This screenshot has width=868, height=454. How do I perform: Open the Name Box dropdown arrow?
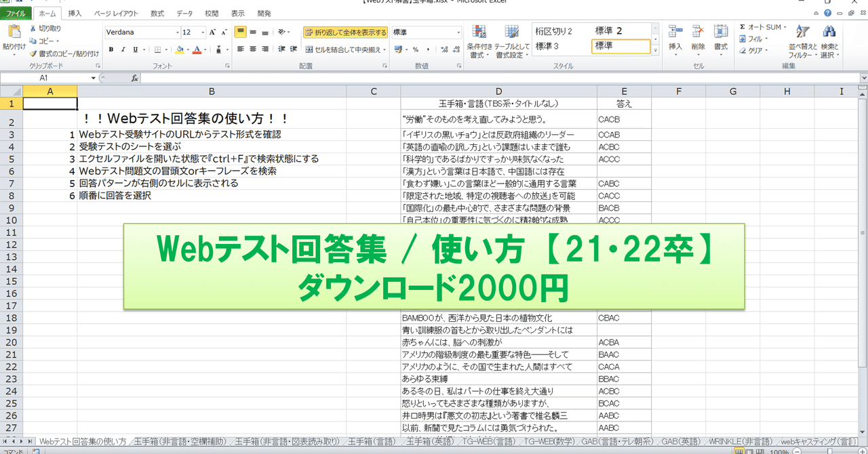(x=94, y=78)
